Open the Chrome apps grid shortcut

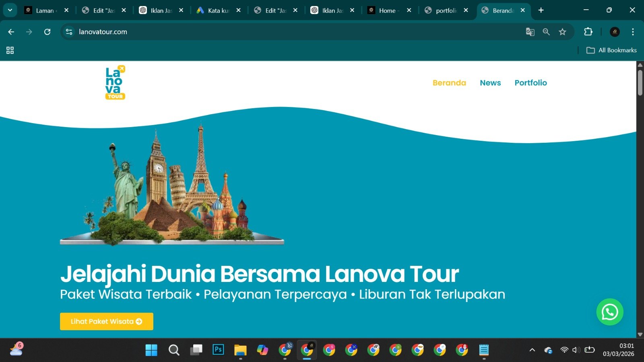10,50
